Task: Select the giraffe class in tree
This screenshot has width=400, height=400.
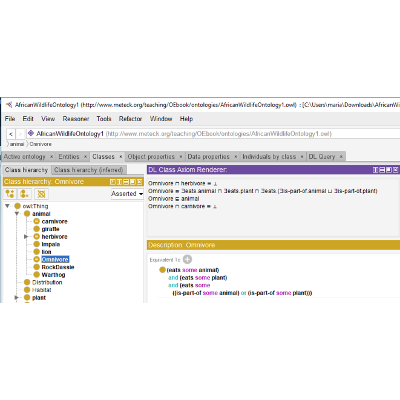Action: coord(50,229)
